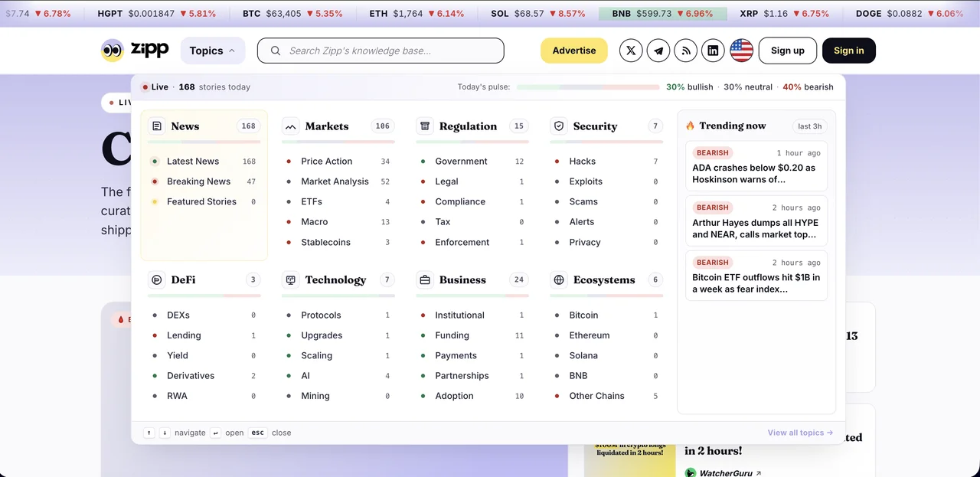The image size is (980, 477).
Task: Open View all topics link
Action: [800, 433]
